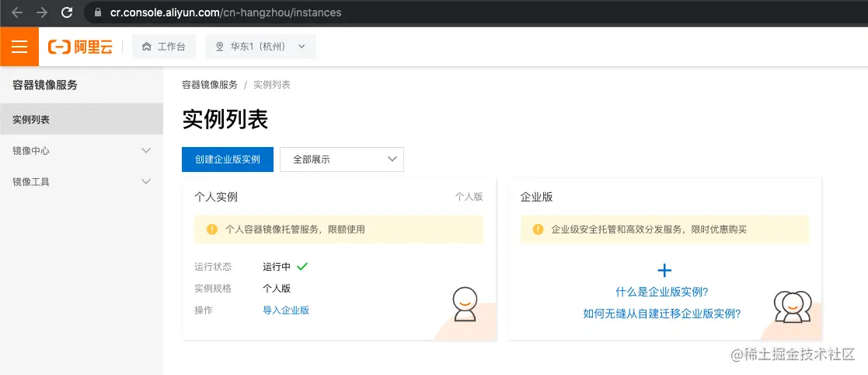Click warning icon in 个人实例 notice
This screenshot has height=375, width=868.
pos(212,230)
